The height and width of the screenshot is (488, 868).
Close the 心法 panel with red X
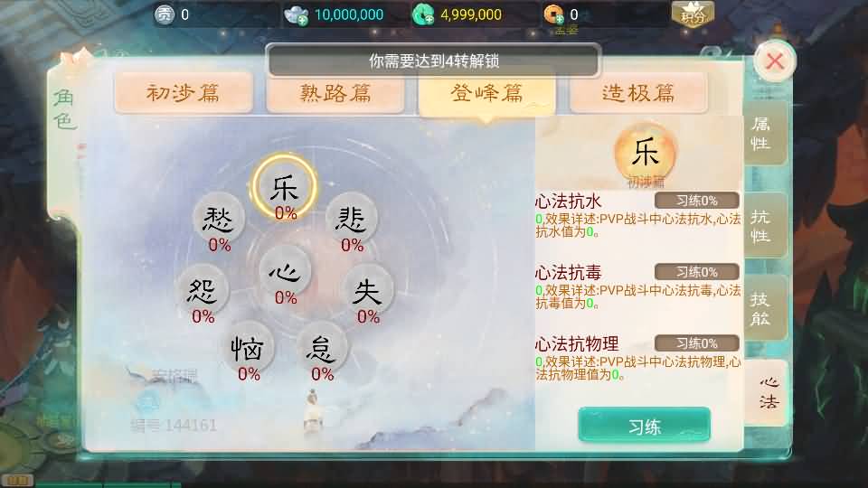(x=775, y=61)
